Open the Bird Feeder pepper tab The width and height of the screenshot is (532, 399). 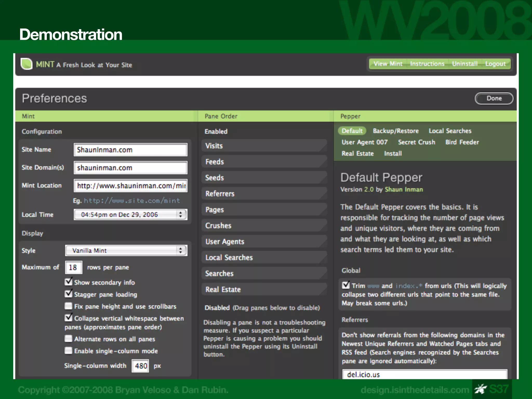coord(462,142)
